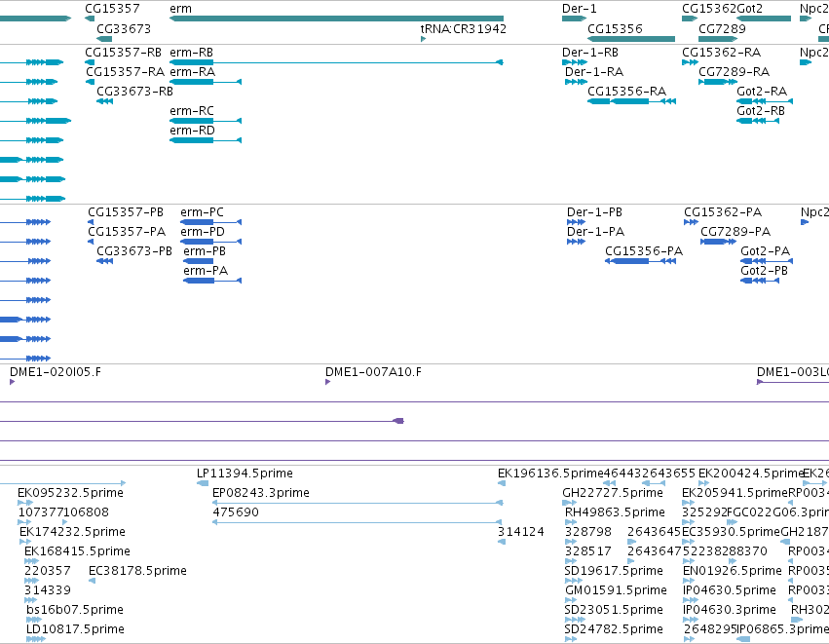Select the CG33673-PB protein arrows
Viewport: 829px width, 644px height.
point(104,261)
